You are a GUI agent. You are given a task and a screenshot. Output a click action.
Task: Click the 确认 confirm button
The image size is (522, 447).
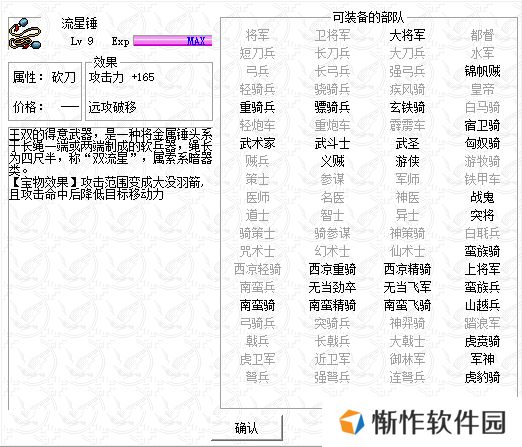tap(247, 428)
